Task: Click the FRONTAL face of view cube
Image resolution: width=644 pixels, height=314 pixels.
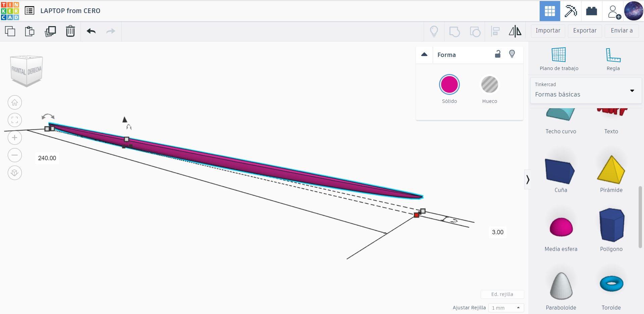Action: [x=18, y=70]
